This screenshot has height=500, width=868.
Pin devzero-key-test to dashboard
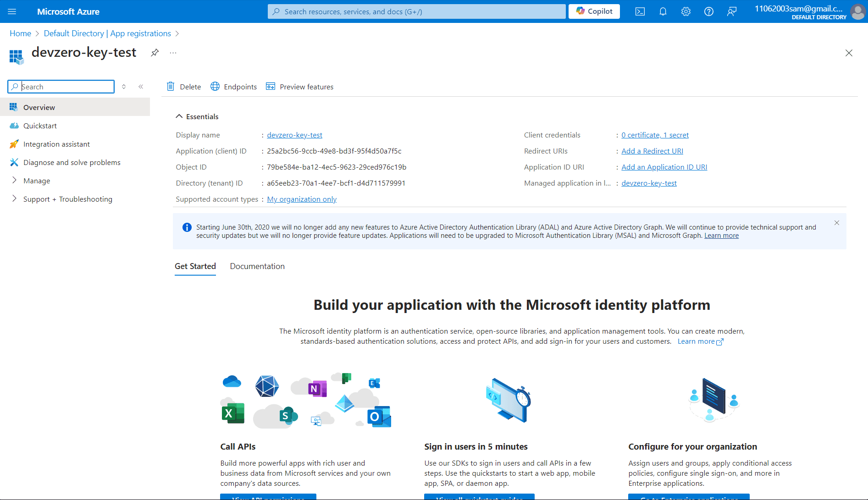tap(155, 53)
